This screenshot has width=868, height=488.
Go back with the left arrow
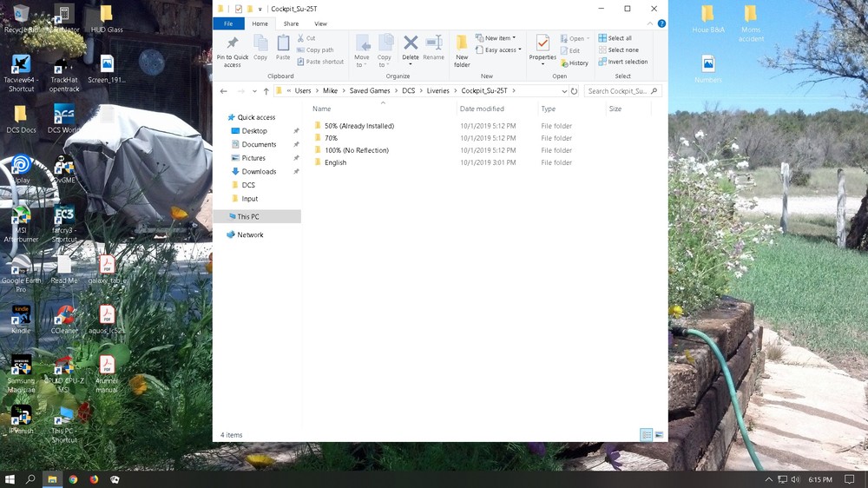click(x=224, y=91)
